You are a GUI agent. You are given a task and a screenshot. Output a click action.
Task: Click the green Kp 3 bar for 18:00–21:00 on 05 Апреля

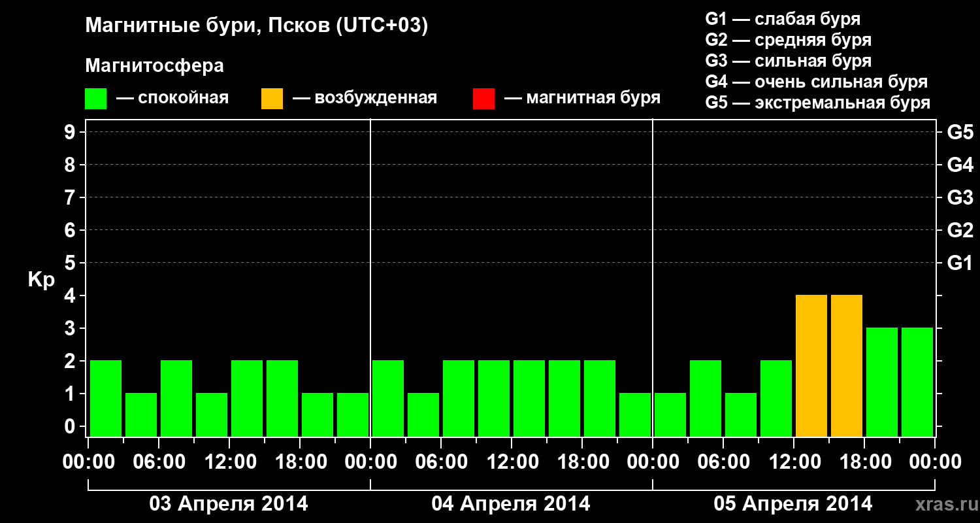click(882, 382)
